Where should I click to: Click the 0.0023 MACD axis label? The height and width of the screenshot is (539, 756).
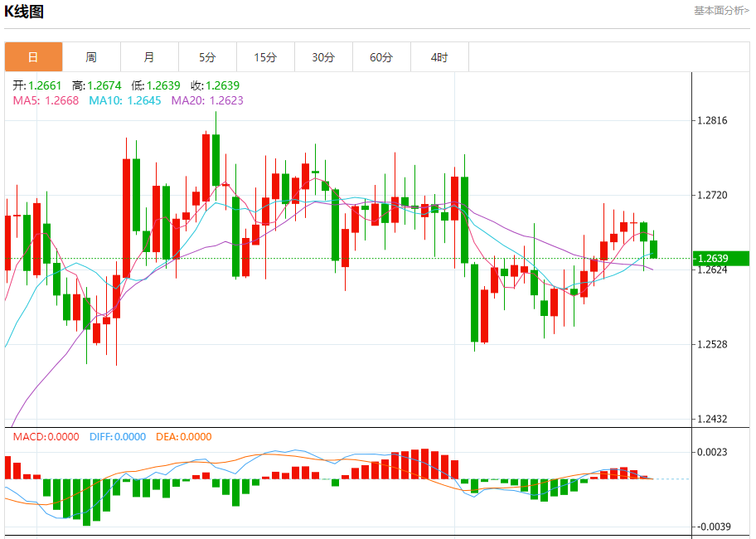click(712, 452)
